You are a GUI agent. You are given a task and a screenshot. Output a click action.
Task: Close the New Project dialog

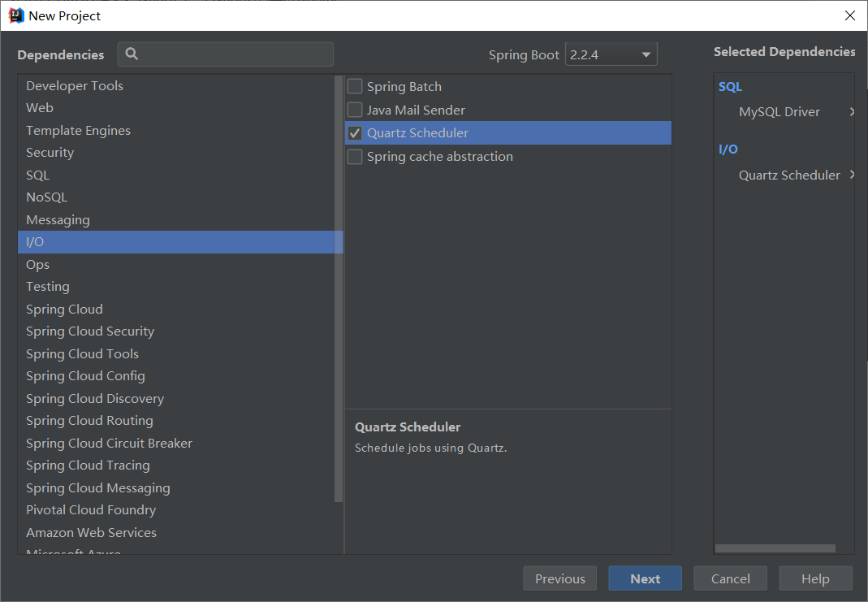coord(850,15)
